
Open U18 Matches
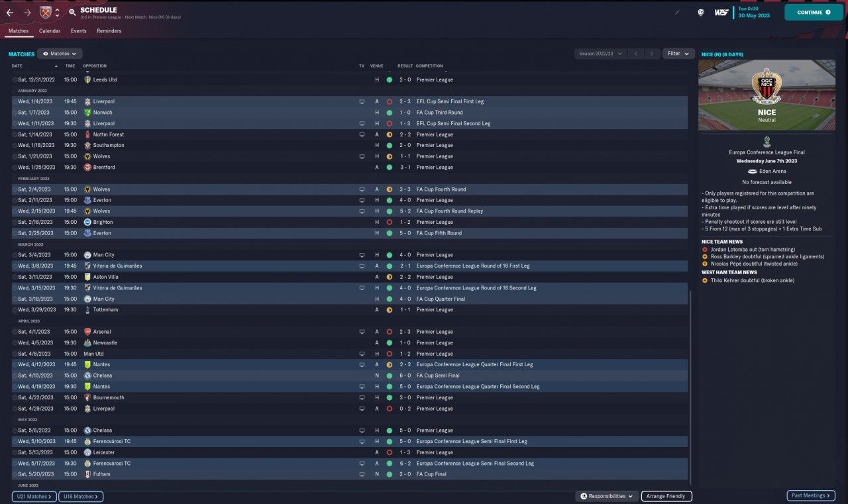(x=81, y=496)
